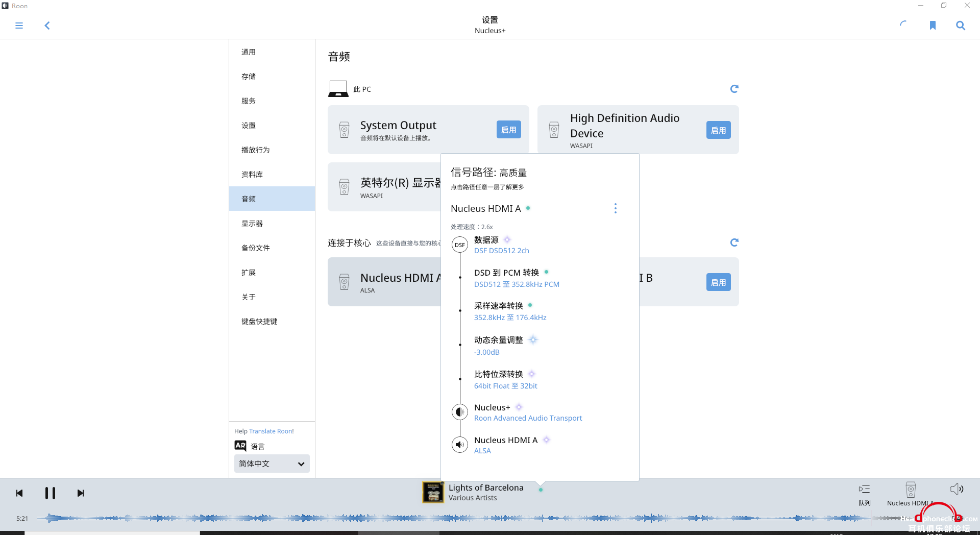Click the Lights of Barcelona album thumbnail
This screenshot has width=980, height=535.
tap(433, 492)
